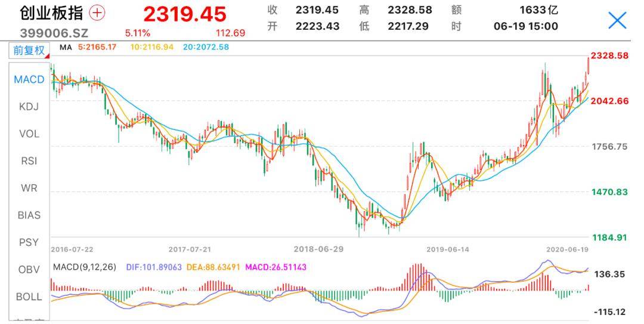Show the OBV indicator
644x324 pixels.
pos(29,269)
